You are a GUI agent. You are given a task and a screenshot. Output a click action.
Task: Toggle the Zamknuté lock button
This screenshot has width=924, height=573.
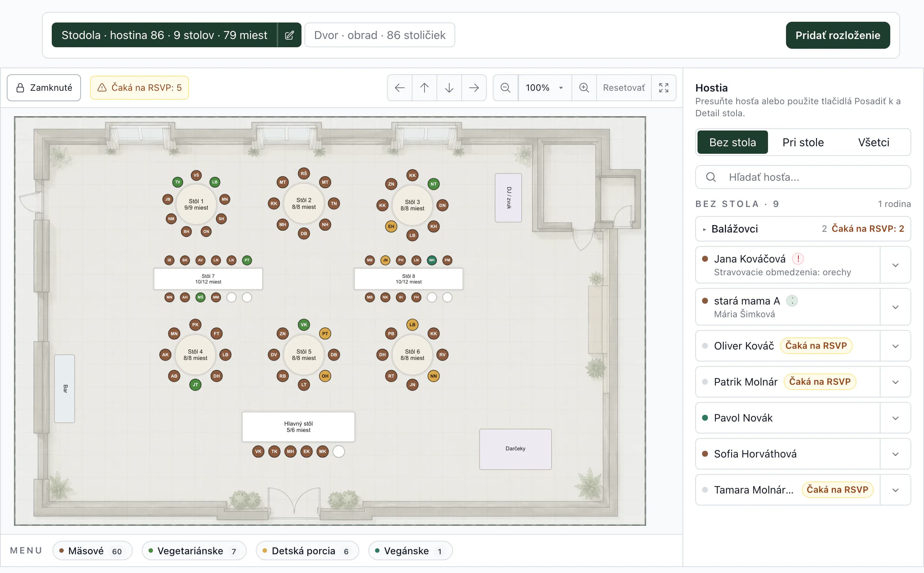pos(44,87)
